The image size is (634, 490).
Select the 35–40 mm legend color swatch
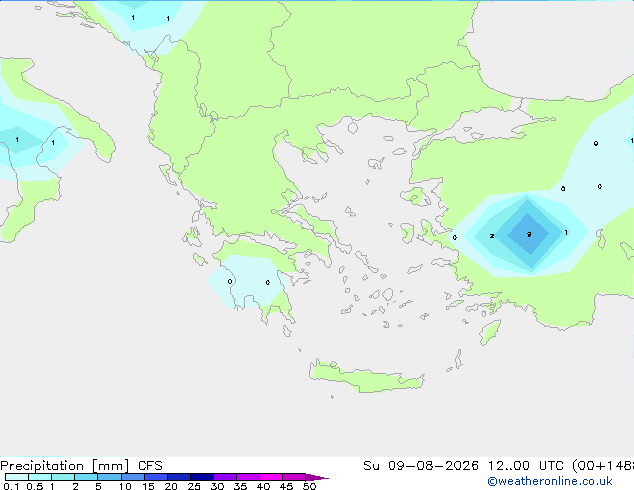248,477
